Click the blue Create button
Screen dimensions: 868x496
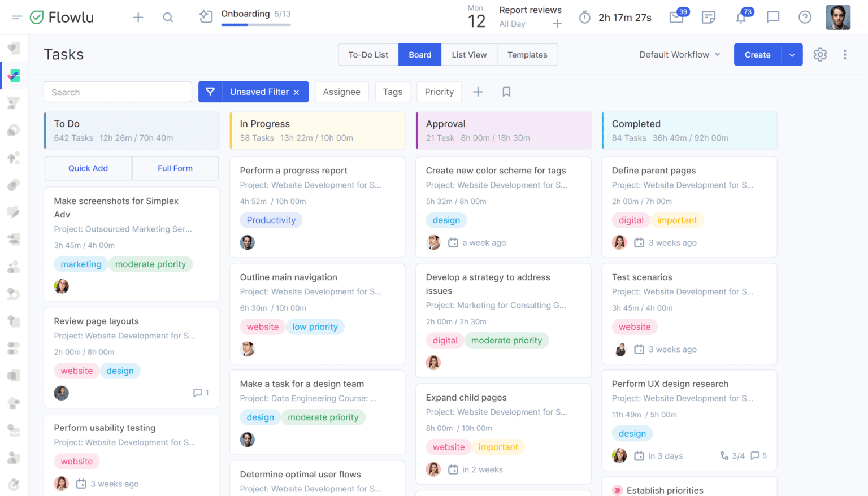point(757,54)
